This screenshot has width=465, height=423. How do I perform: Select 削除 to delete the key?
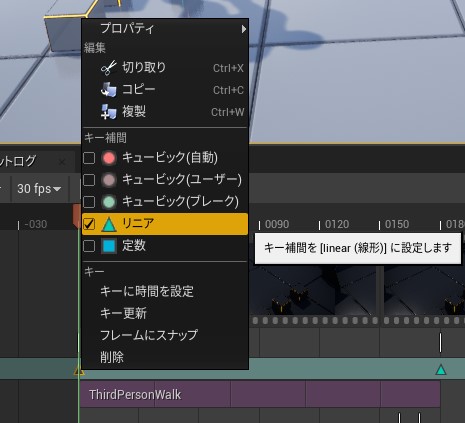(x=165, y=357)
